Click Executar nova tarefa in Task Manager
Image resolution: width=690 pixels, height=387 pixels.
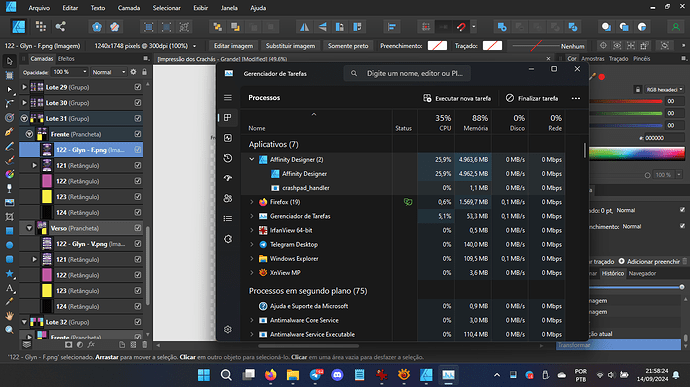pos(457,98)
